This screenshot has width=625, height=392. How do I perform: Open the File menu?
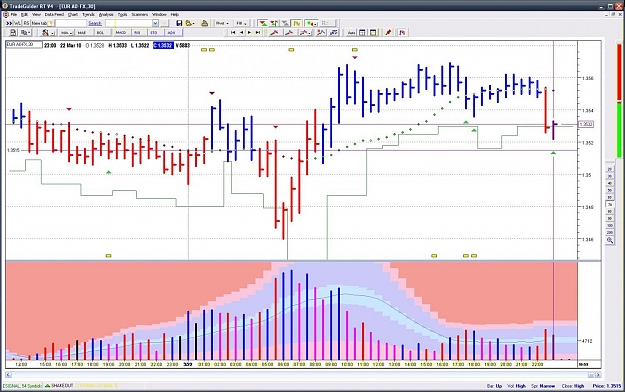pos(14,14)
